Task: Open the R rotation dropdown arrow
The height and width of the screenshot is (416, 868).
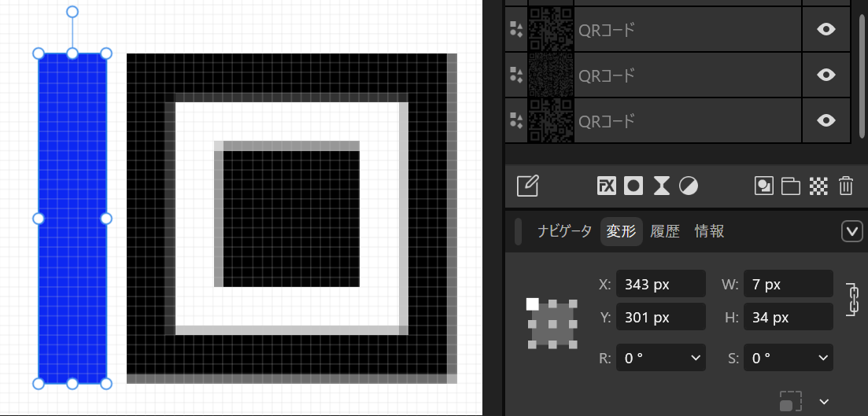Action: tap(696, 358)
